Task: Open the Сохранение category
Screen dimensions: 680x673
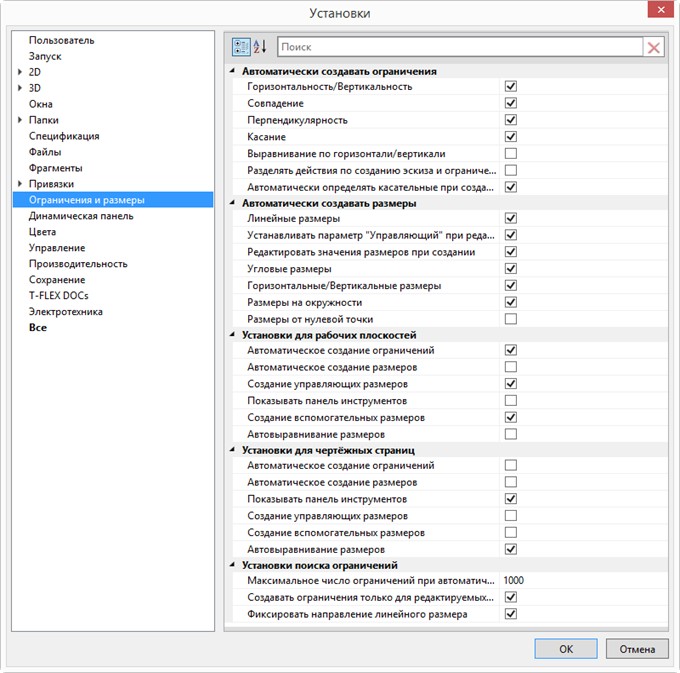Action: click(x=57, y=280)
